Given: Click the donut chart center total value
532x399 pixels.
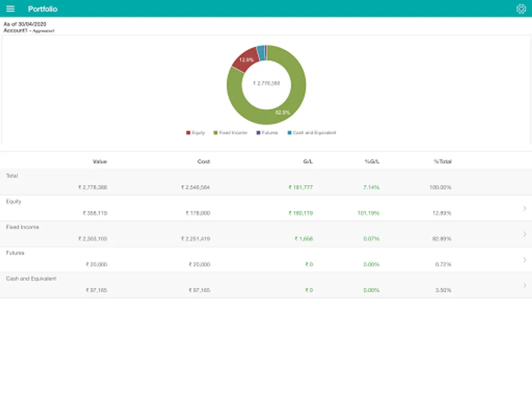Looking at the screenshot, I should click(266, 83).
